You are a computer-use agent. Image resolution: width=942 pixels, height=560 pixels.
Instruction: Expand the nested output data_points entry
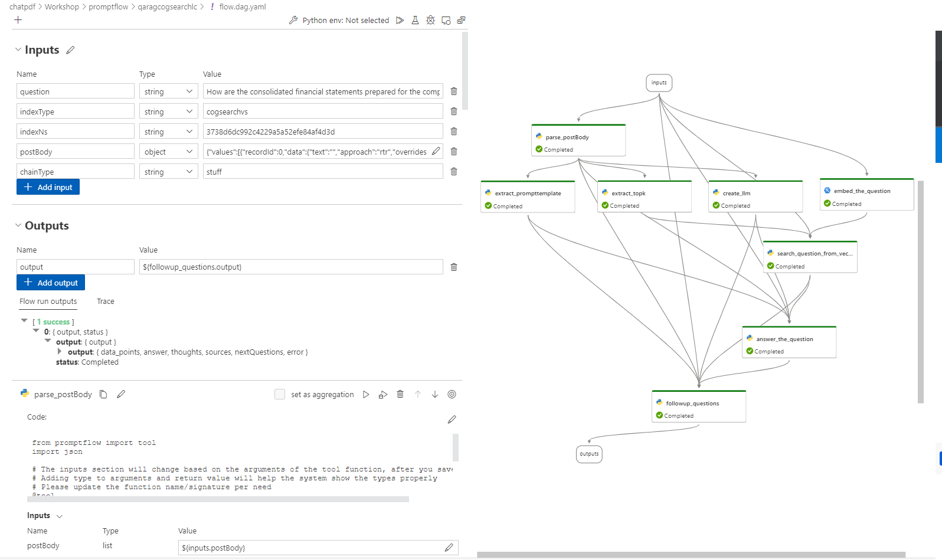click(59, 352)
